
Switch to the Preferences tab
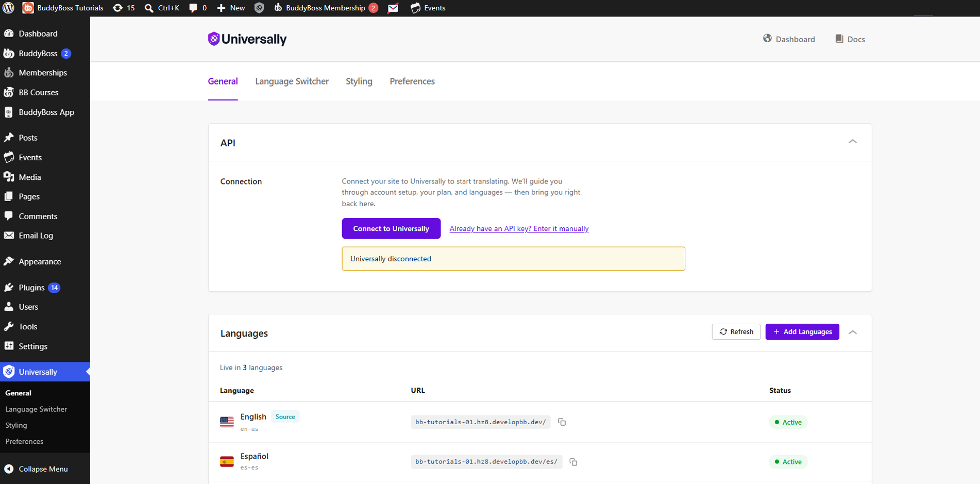click(412, 81)
